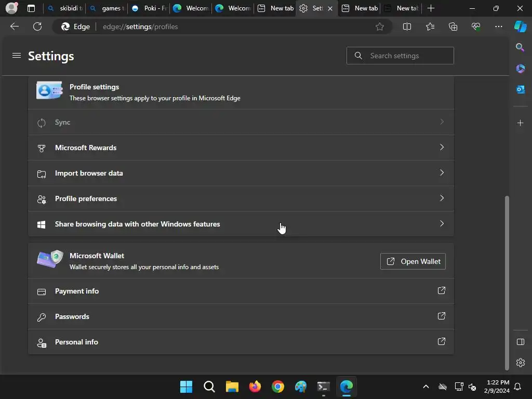Launch the Copilot sidebar
Viewport: 532px width, 399px height.
coord(520,26)
